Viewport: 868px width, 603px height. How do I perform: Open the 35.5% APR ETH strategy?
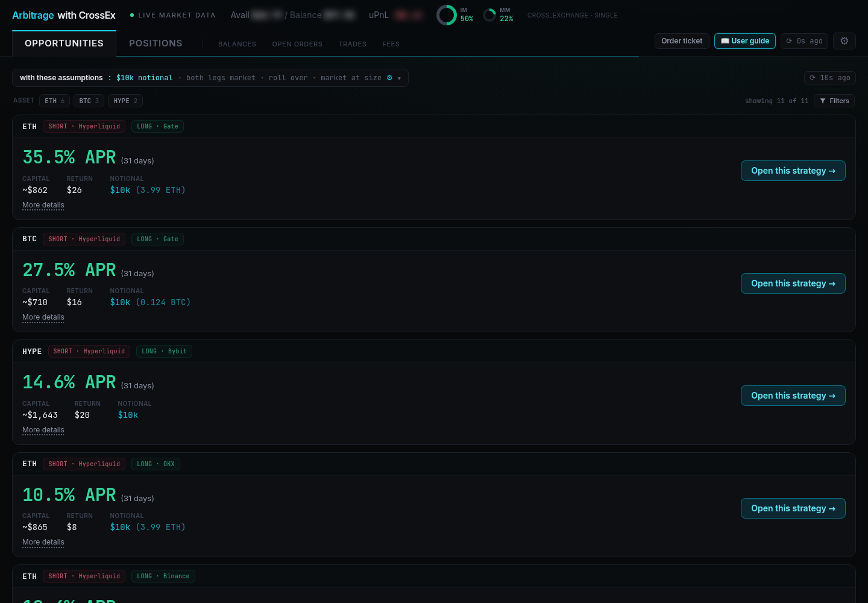coord(793,171)
